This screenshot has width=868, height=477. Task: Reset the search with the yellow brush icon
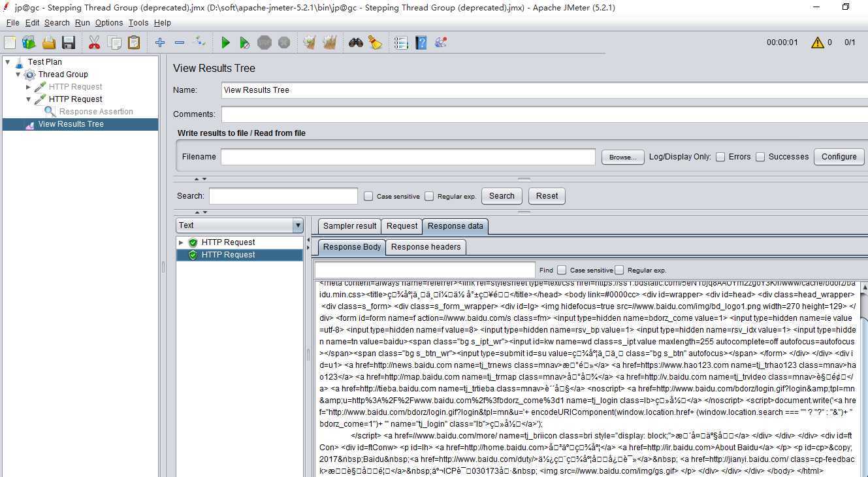pos(375,42)
